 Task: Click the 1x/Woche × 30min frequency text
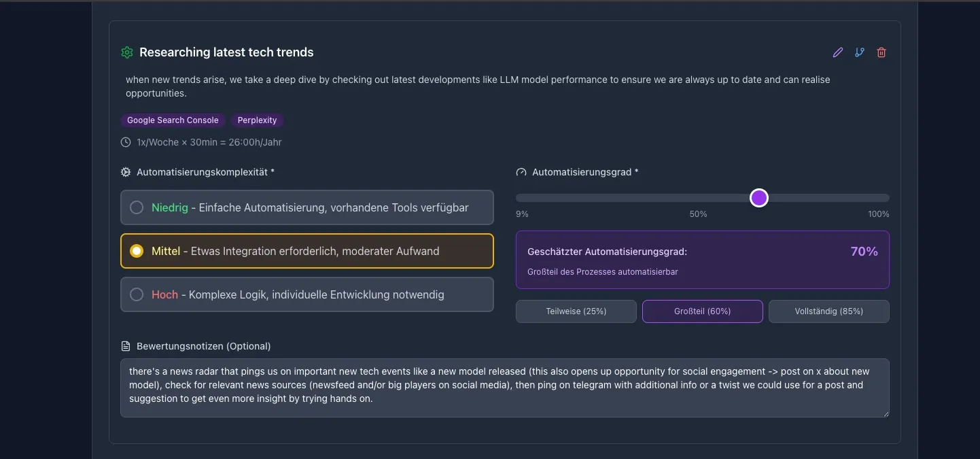click(209, 142)
